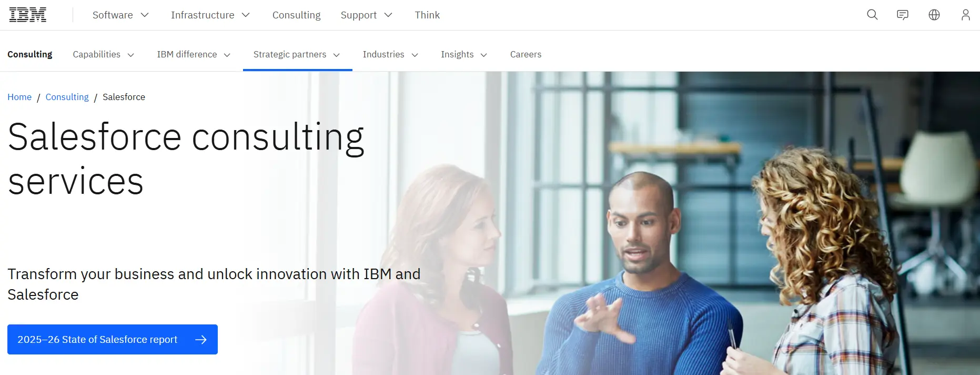Click the arrow icon on the State of Salesforce report button
980x375 pixels.
point(201,340)
